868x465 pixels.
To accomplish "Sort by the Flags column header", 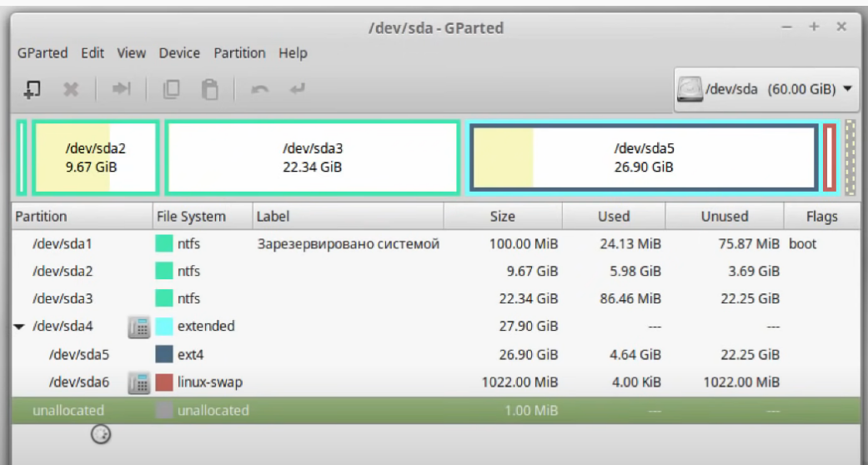I will pos(822,217).
